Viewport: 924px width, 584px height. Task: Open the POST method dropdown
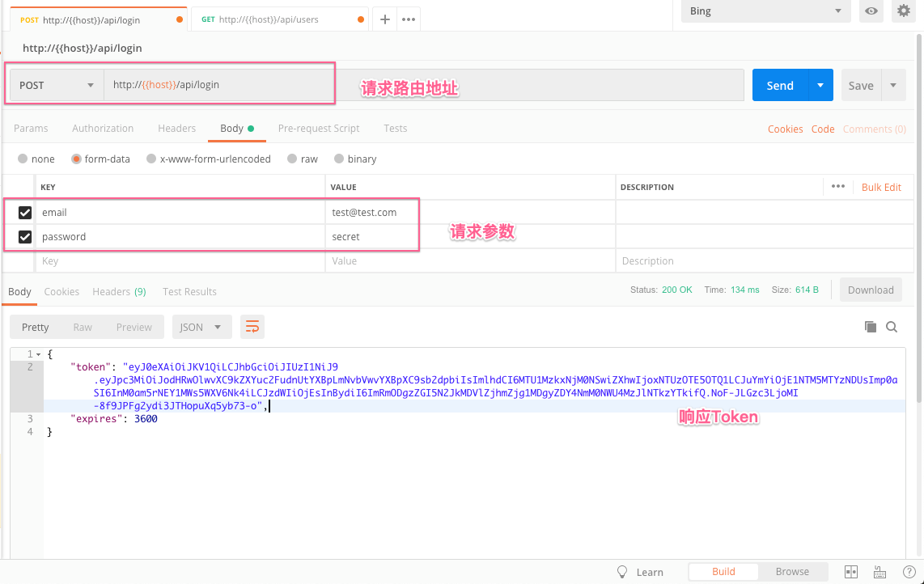57,85
